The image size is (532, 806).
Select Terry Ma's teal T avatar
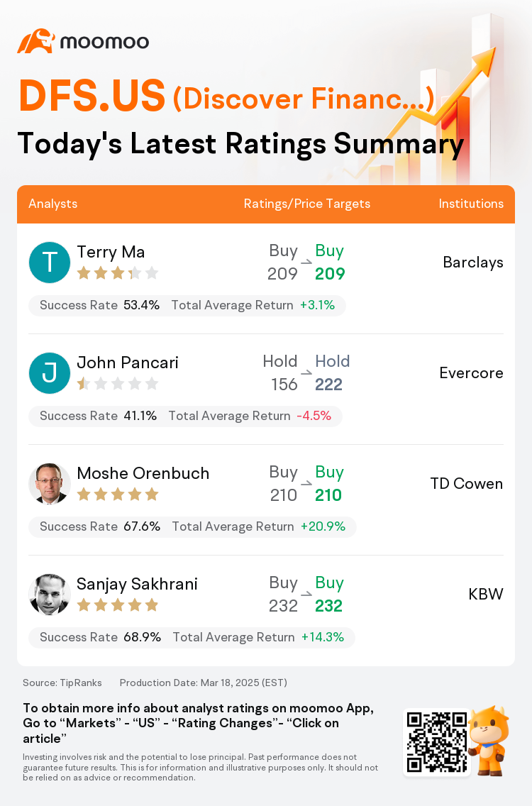tap(50, 262)
